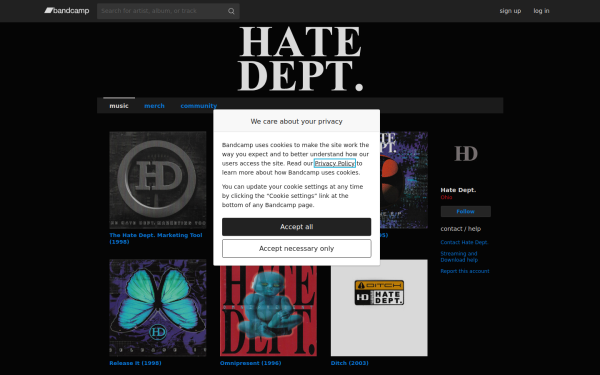Screen dimensions: 600x375
Task: Open the Privacy Policy link
Action: (x=335, y=163)
